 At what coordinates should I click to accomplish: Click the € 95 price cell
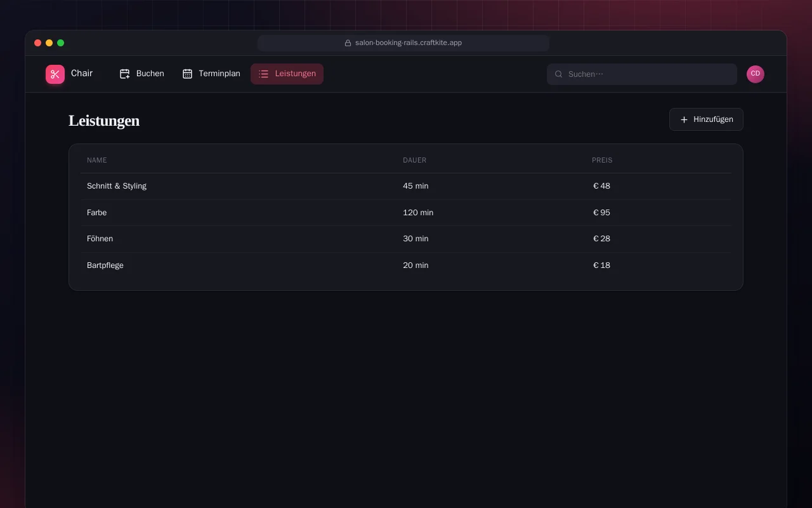tap(601, 213)
